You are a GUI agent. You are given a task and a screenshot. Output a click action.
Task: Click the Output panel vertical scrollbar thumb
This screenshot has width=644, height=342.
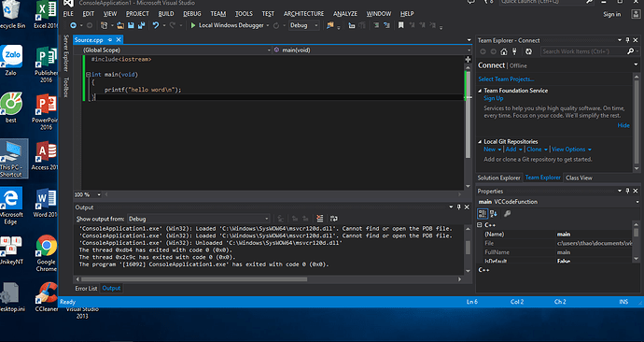tap(468, 248)
